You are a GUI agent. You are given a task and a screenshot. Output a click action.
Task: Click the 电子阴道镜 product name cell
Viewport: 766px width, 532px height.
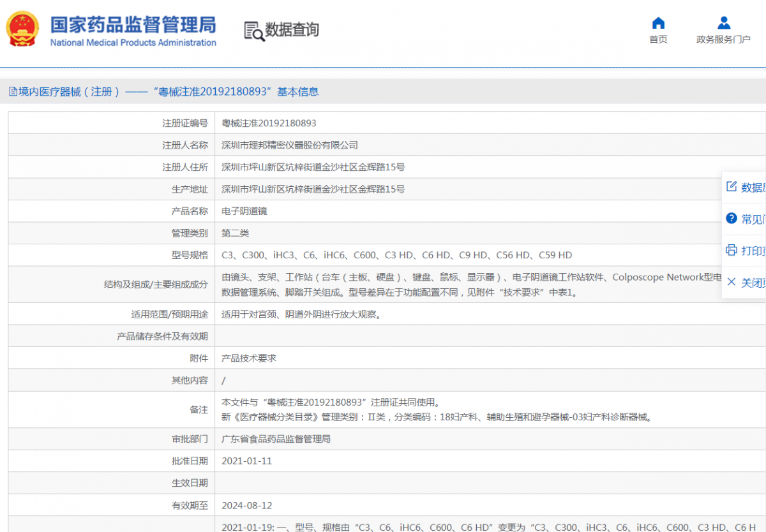click(x=240, y=211)
